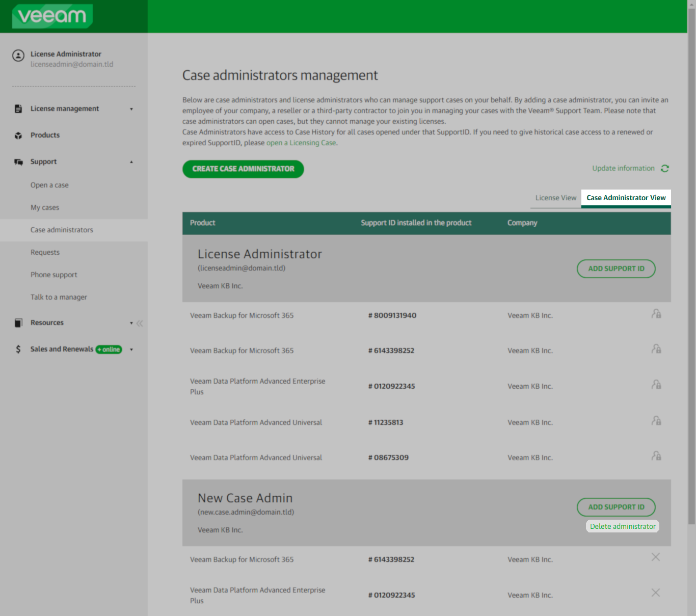Click the Update information link
The height and width of the screenshot is (616, 696).
click(x=623, y=168)
